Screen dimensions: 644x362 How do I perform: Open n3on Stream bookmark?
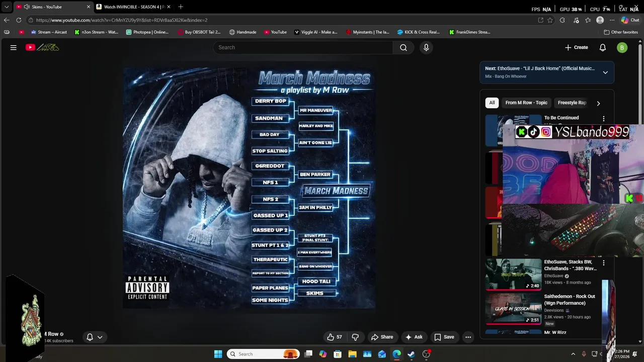(97, 32)
